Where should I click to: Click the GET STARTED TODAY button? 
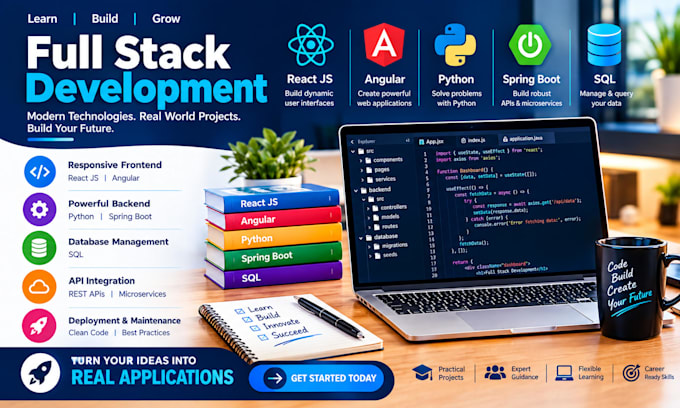click(x=317, y=378)
